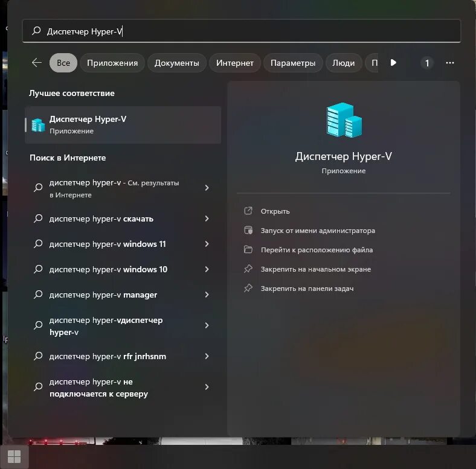Image resolution: width=476 pixels, height=469 pixels.
Task: Open Диспетчер Hyper-V best match result
Action: [x=123, y=125]
